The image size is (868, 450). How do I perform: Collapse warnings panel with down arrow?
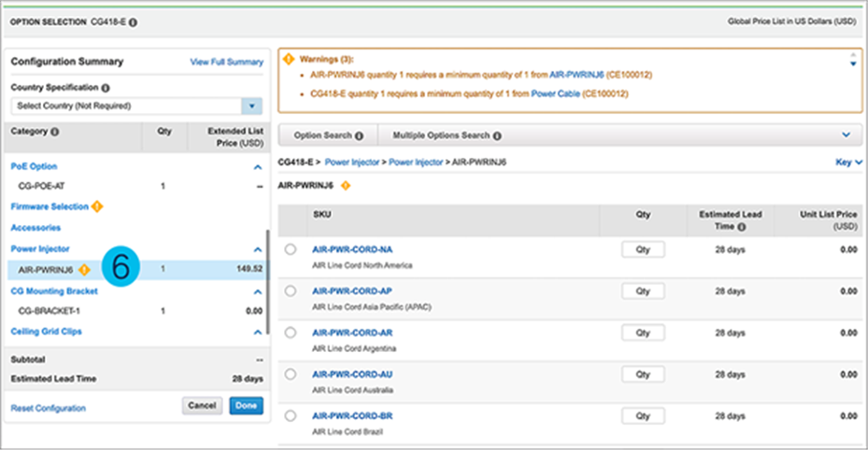pyautogui.click(x=853, y=64)
